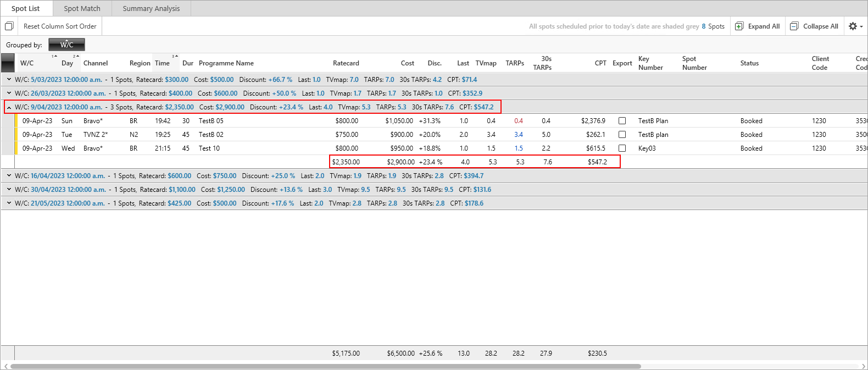868x370 pixels.
Task: Select the Test 10 programme name cell
Action: click(209, 148)
